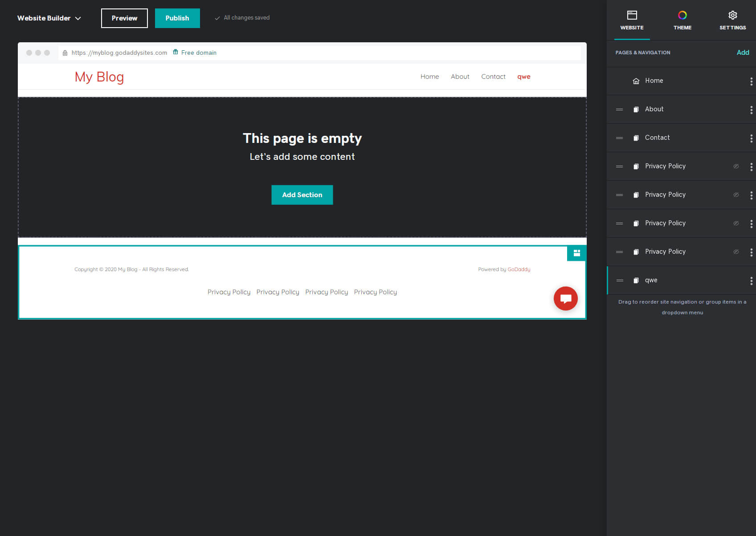Click the Publish button
The image size is (756, 536).
click(x=177, y=18)
